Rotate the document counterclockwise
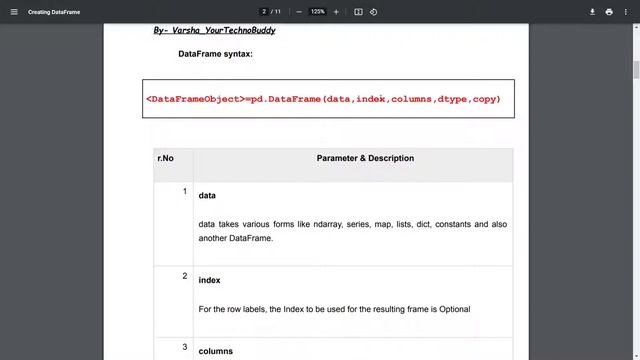 tap(373, 12)
